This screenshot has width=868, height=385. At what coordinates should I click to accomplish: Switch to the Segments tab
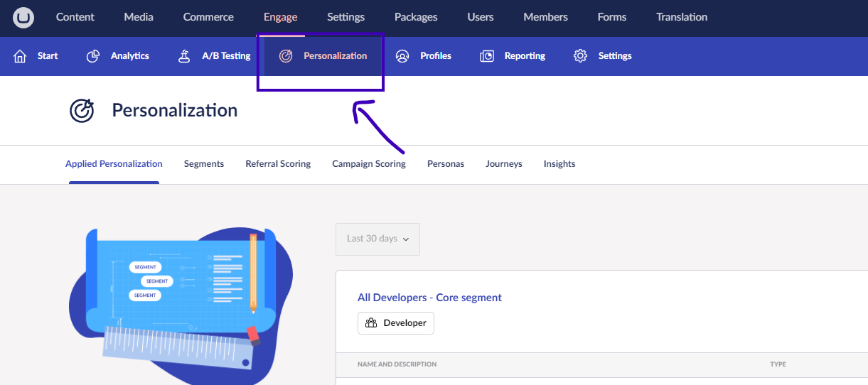(x=204, y=164)
